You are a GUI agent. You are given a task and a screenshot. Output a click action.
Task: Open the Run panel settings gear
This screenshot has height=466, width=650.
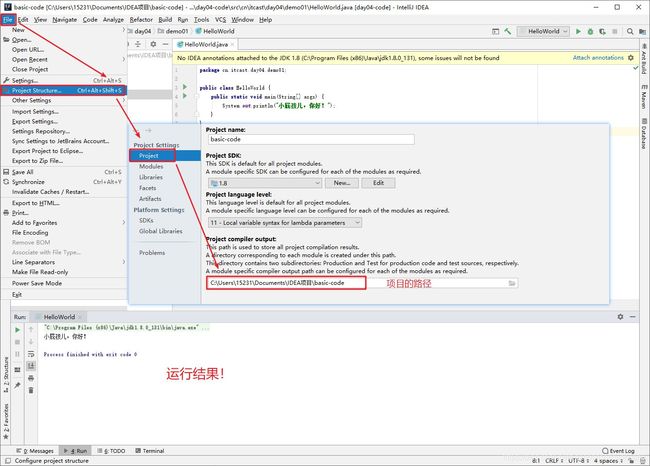coord(620,317)
